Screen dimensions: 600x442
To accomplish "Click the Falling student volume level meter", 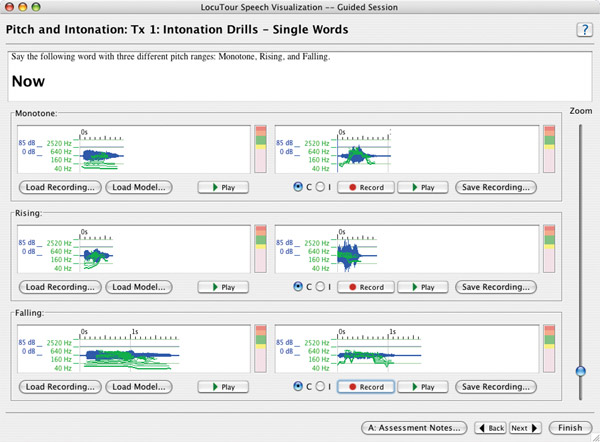I will tap(549, 349).
